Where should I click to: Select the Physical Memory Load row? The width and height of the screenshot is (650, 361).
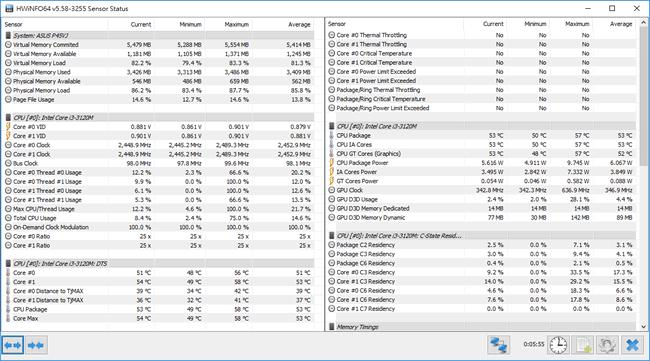coord(160,90)
